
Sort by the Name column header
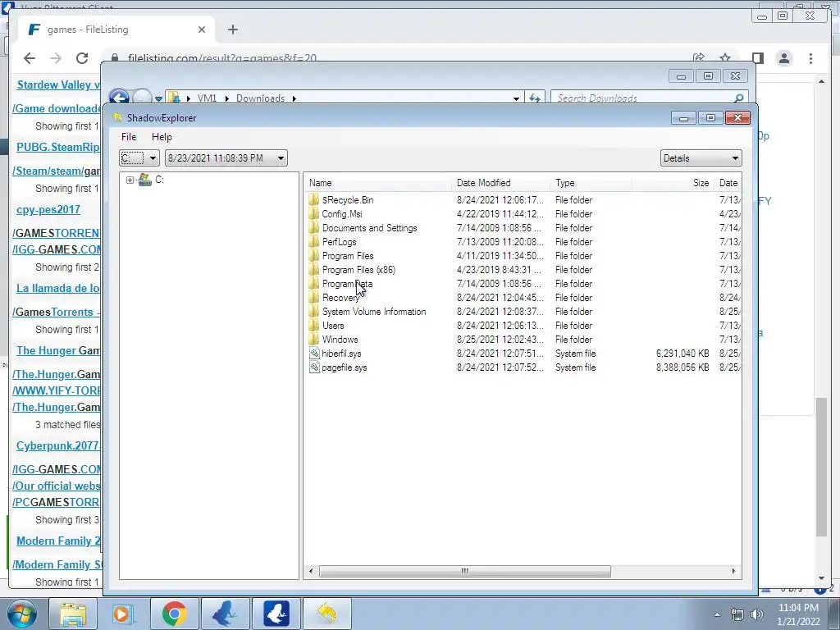coord(378,183)
